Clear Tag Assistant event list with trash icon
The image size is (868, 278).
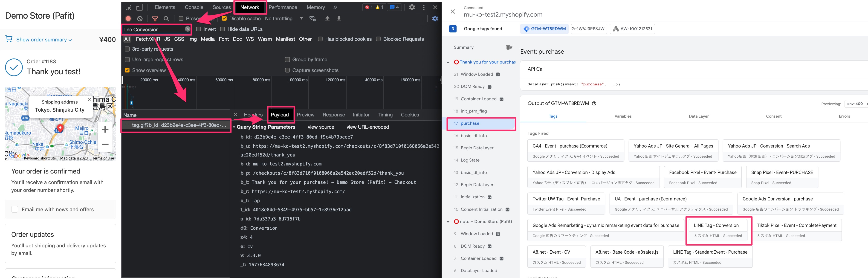tap(509, 47)
